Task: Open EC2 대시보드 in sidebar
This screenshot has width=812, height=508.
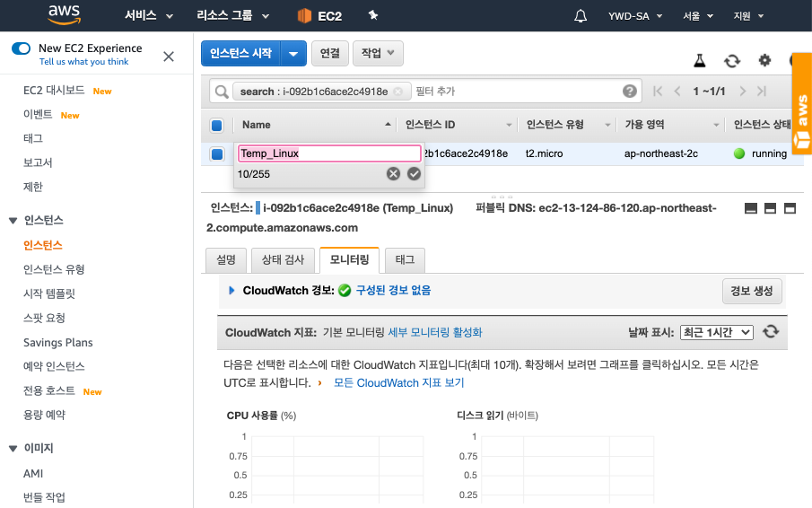Action: (54, 91)
